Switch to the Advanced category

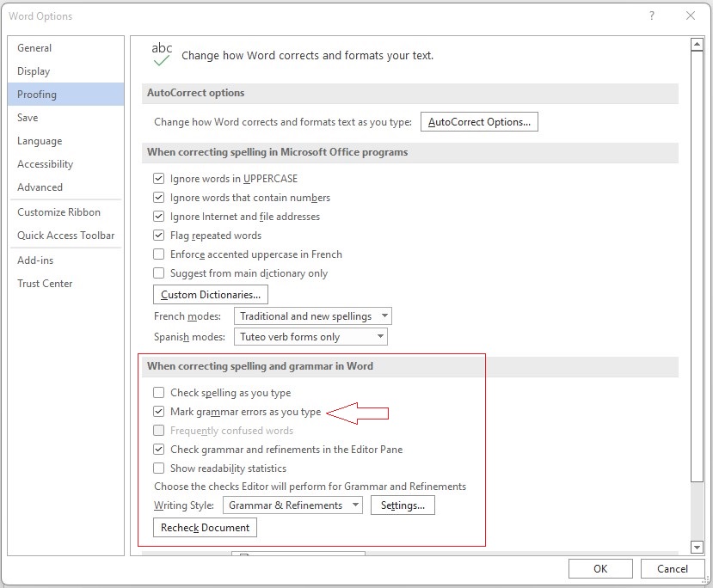[x=40, y=187]
